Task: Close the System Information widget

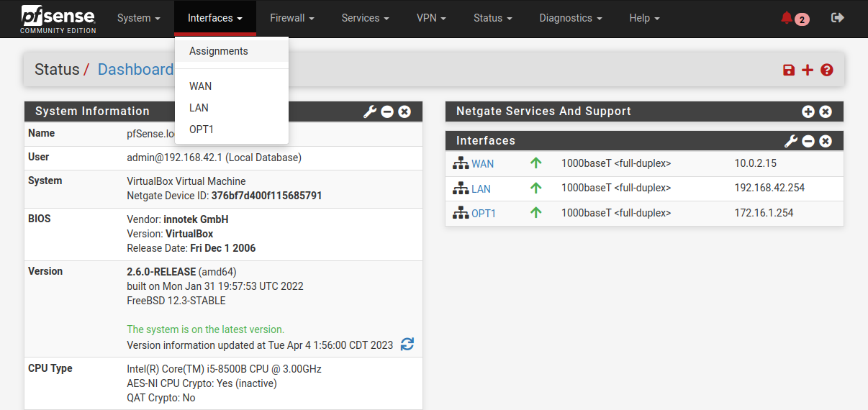Action: 404,111
